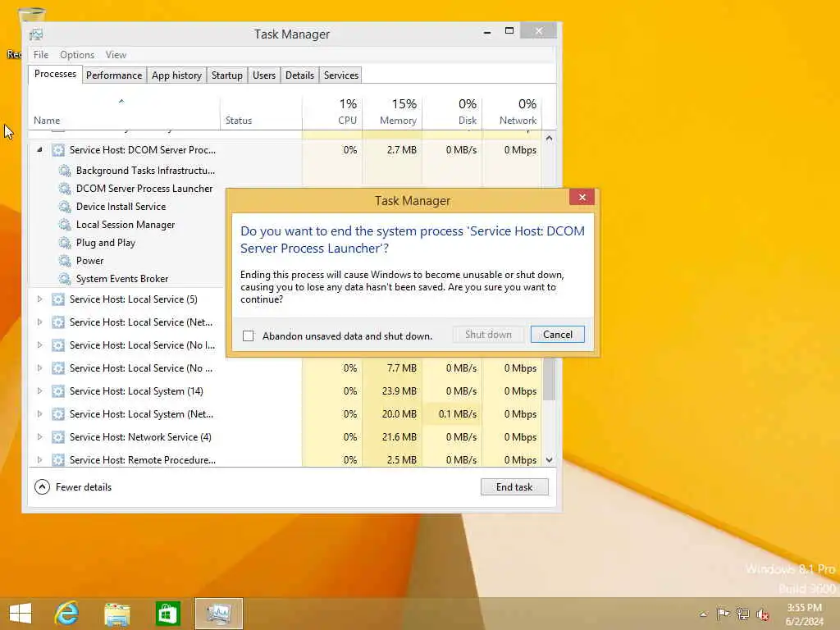
Task: Click the System Events Broker gear icon
Action: (65, 279)
